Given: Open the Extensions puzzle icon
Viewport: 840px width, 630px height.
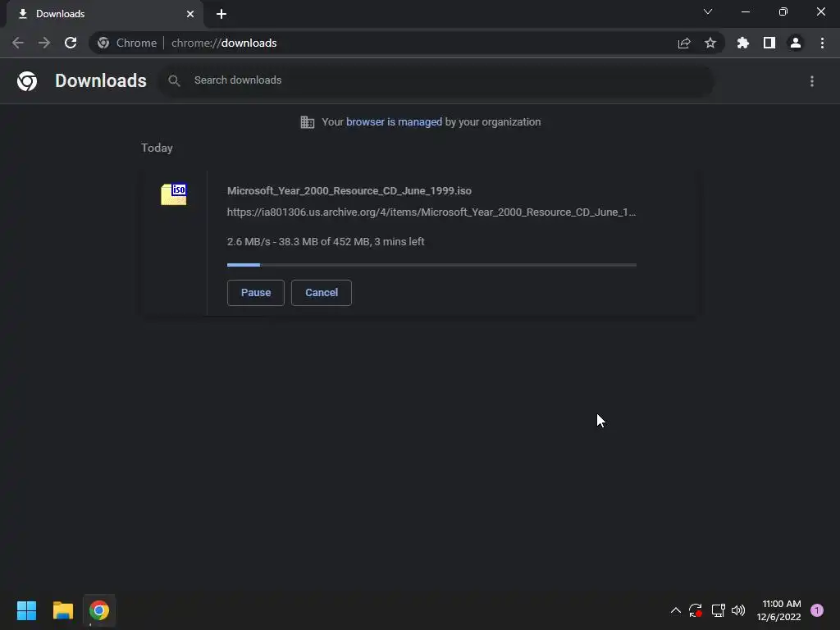Looking at the screenshot, I should pyautogui.click(x=742, y=43).
